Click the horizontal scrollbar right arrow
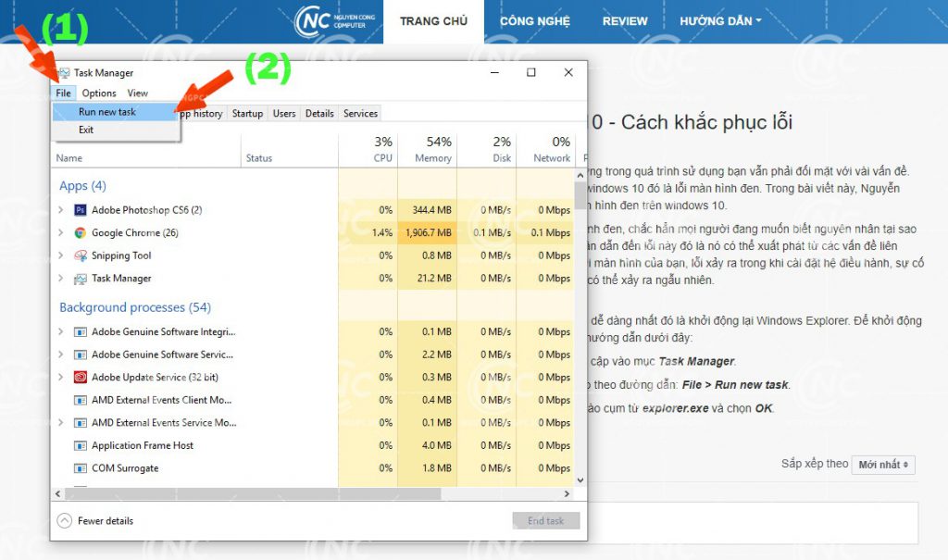 point(567,494)
